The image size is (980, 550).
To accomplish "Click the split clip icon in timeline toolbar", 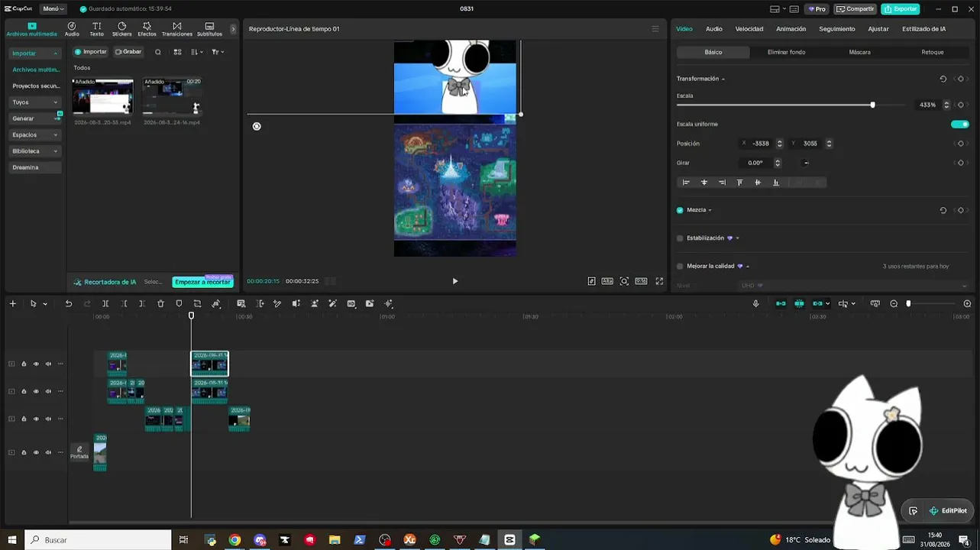I will (105, 304).
